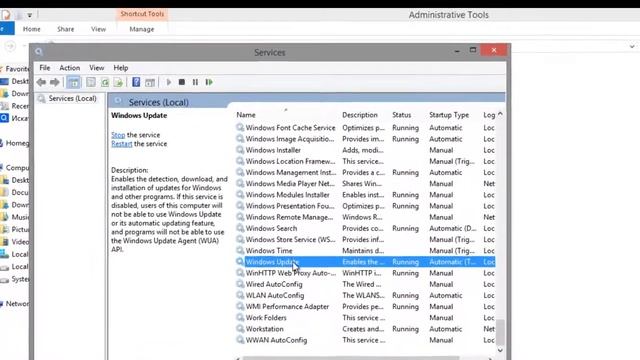Switch to the Manage tab under Shortcut Tools
This screenshot has height=360, width=640.
click(142, 29)
